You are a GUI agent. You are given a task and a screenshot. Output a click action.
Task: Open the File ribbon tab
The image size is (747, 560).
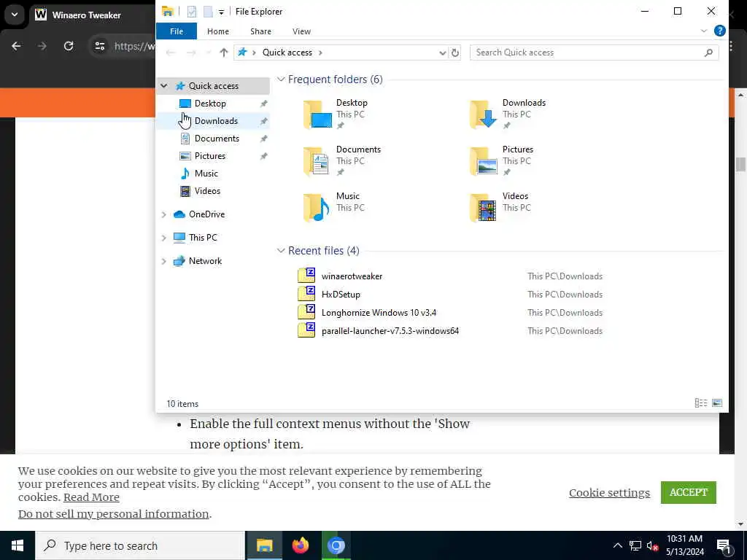(177, 31)
